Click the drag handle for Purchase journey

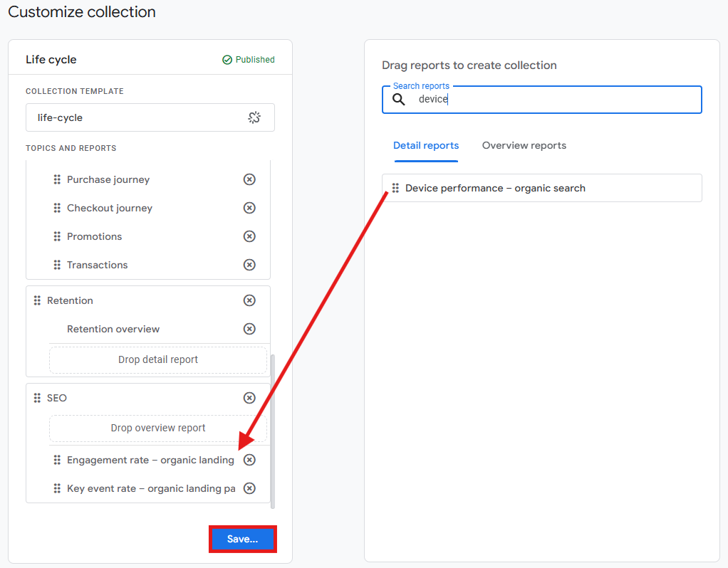click(57, 179)
